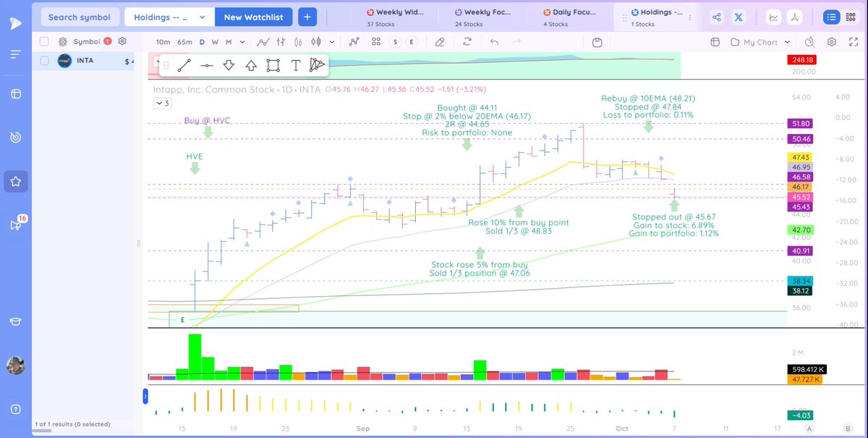This screenshot has width=868, height=438.
Task: Select the rectangle drawing tool
Action: point(273,64)
